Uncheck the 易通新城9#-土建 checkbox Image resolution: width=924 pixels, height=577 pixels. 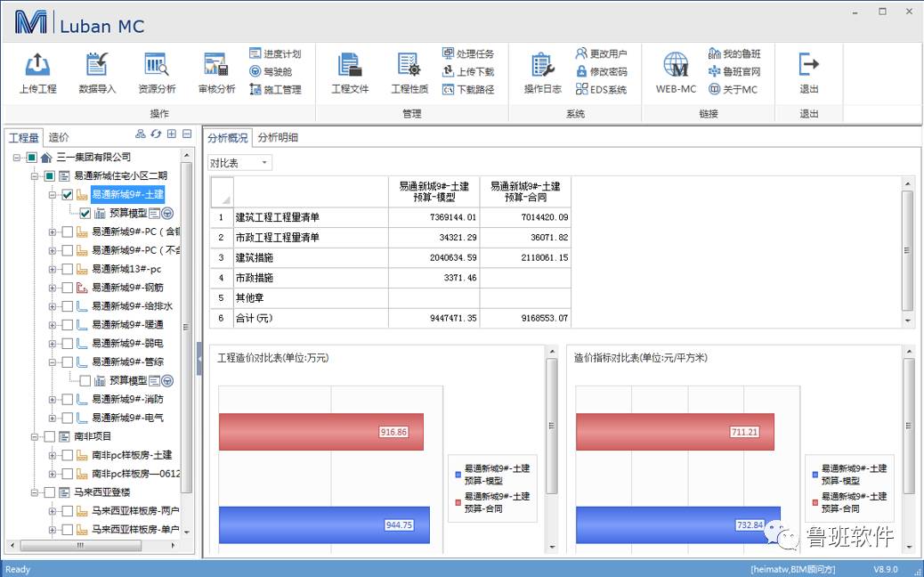(x=67, y=194)
